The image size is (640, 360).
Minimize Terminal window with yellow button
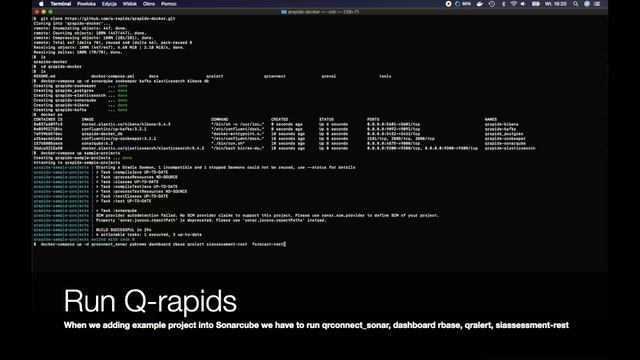click(44, 12)
